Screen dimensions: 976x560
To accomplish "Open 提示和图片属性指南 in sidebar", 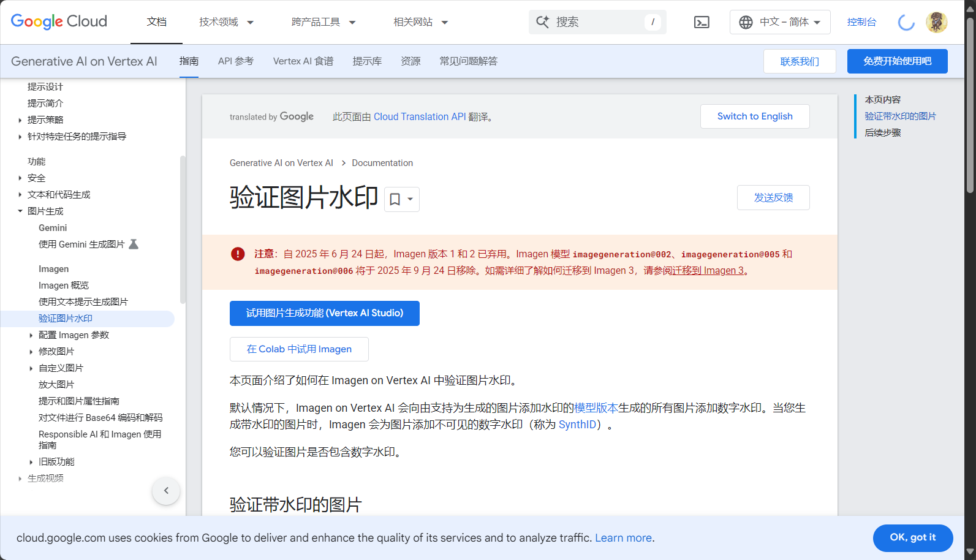I will (79, 401).
